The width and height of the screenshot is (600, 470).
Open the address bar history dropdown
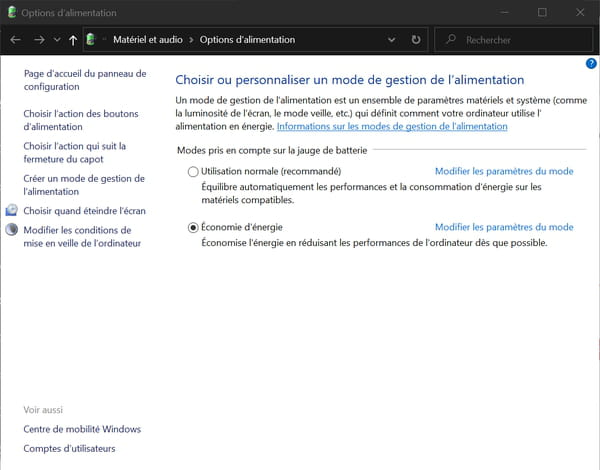[x=391, y=39]
